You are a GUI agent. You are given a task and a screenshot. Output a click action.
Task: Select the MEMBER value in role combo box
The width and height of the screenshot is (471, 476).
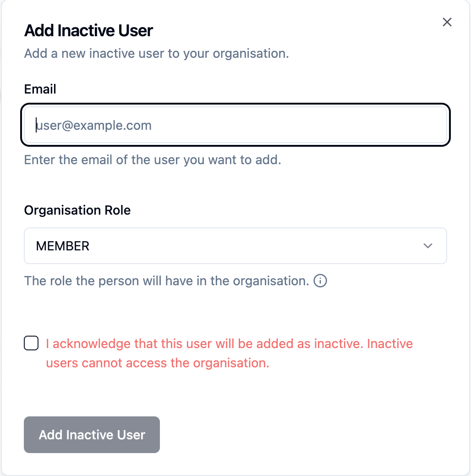63,246
